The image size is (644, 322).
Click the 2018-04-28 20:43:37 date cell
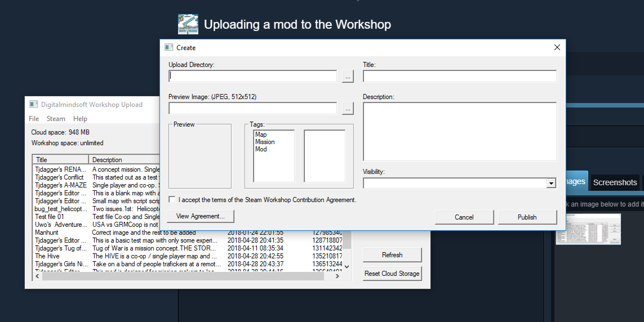click(255, 264)
